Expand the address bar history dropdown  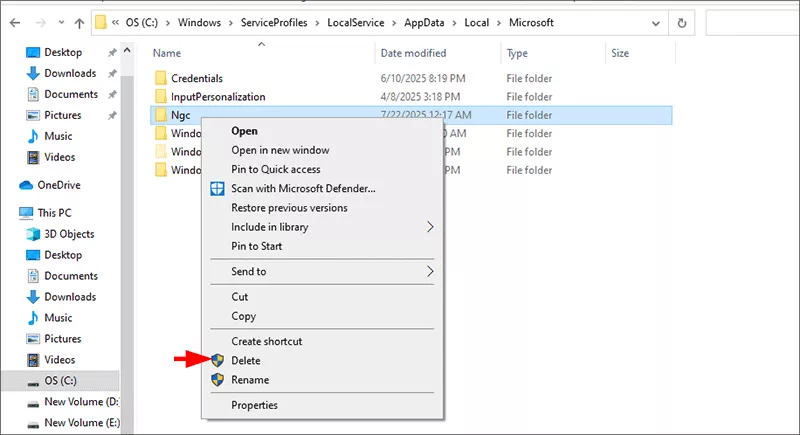point(656,23)
